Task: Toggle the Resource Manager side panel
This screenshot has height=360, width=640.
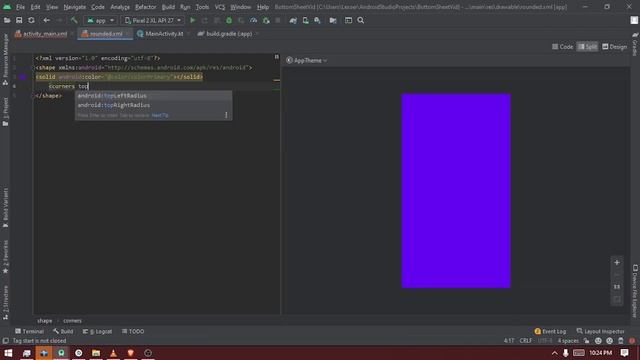Action: pos(5,59)
